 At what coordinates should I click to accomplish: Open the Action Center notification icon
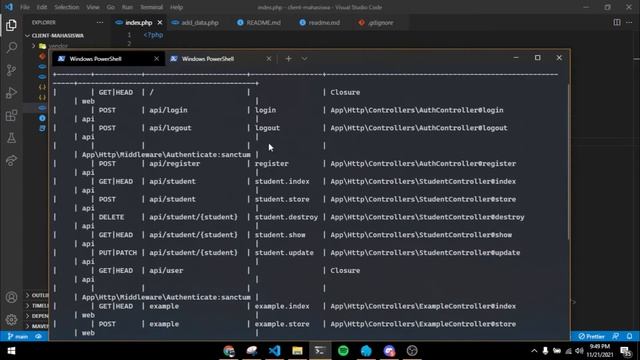pos(626,351)
